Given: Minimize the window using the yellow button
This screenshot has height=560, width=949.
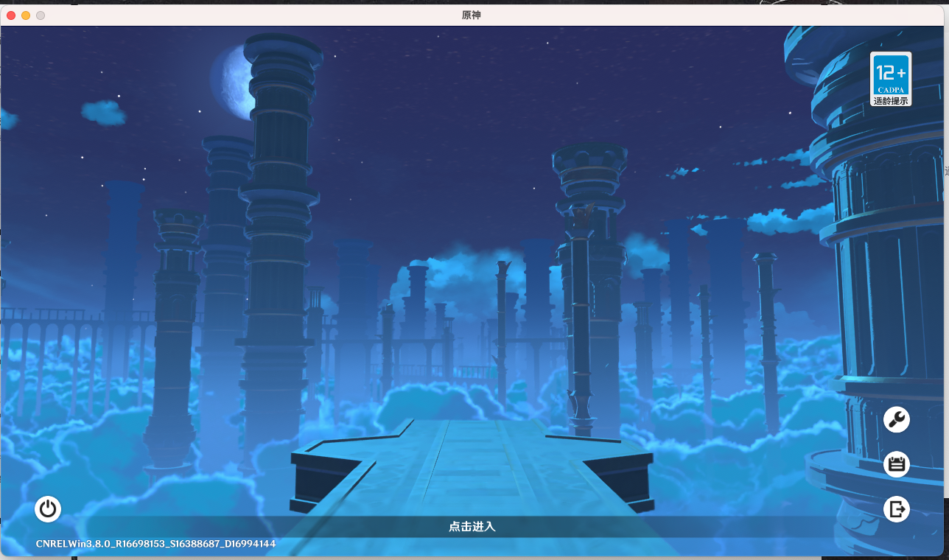Looking at the screenshot, I should (26, 15).
